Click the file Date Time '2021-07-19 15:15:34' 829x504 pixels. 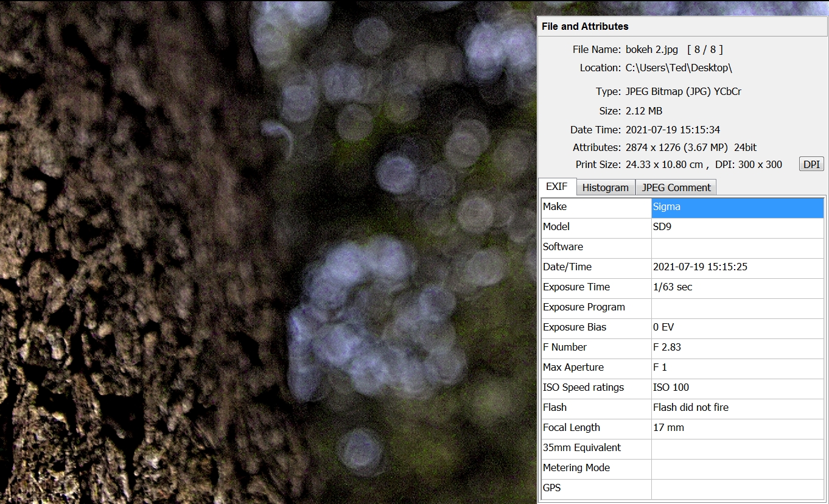click(673, 130)
